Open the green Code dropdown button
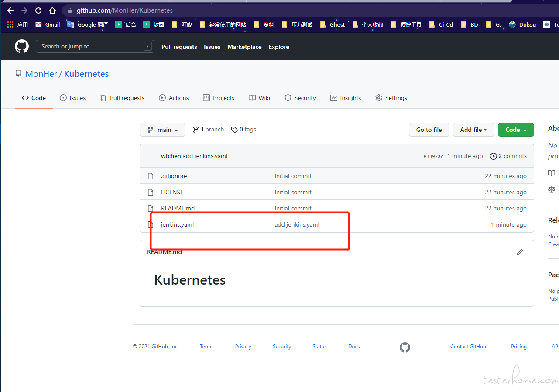Viewport: 559px width, 392px height. 516,130
